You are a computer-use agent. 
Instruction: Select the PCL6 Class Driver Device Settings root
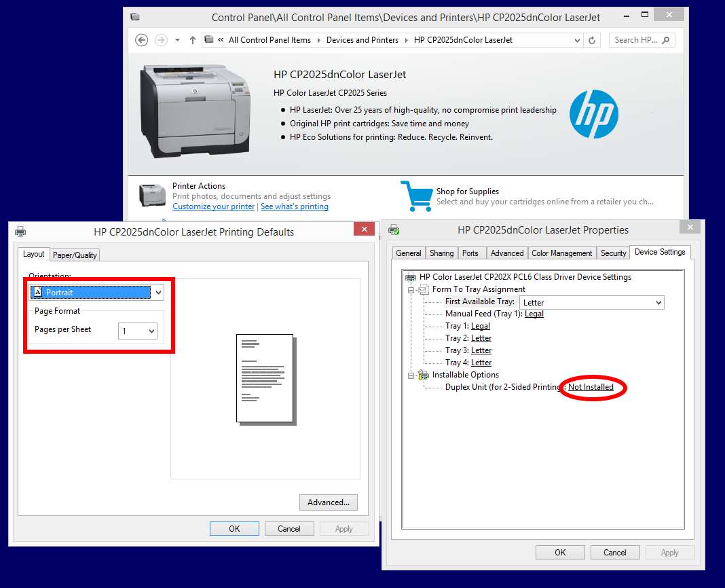coord(525,276)
